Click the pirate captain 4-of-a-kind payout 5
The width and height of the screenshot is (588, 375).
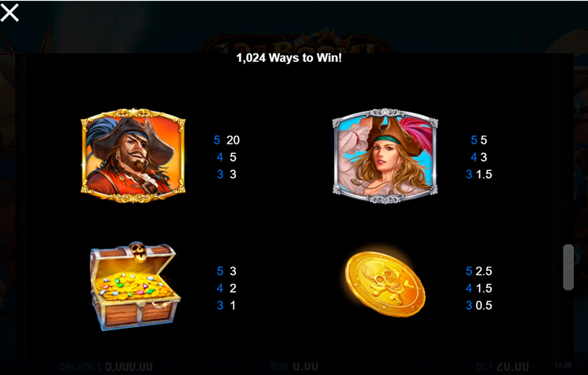pos(233,157)
